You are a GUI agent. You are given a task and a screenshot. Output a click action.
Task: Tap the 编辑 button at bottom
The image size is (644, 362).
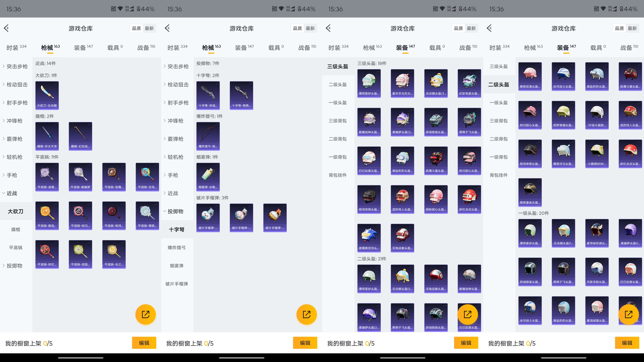144,343
